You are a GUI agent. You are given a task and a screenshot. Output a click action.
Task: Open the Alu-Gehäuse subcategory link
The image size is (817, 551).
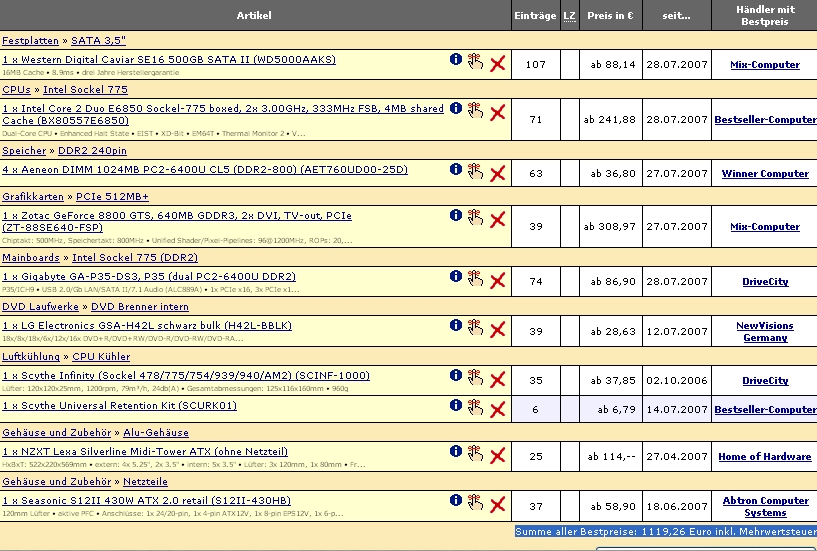(x=156, y=433)
